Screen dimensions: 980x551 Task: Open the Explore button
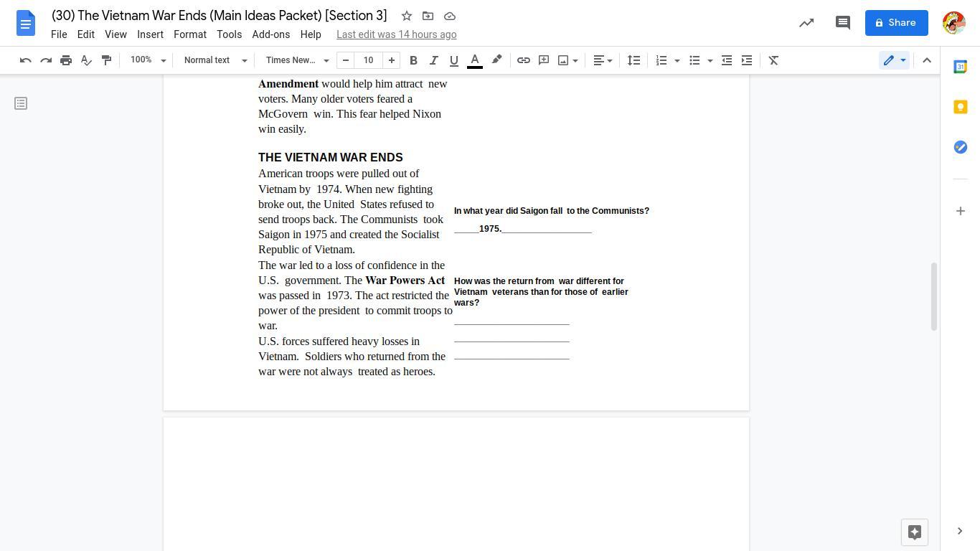coord(915,532)
